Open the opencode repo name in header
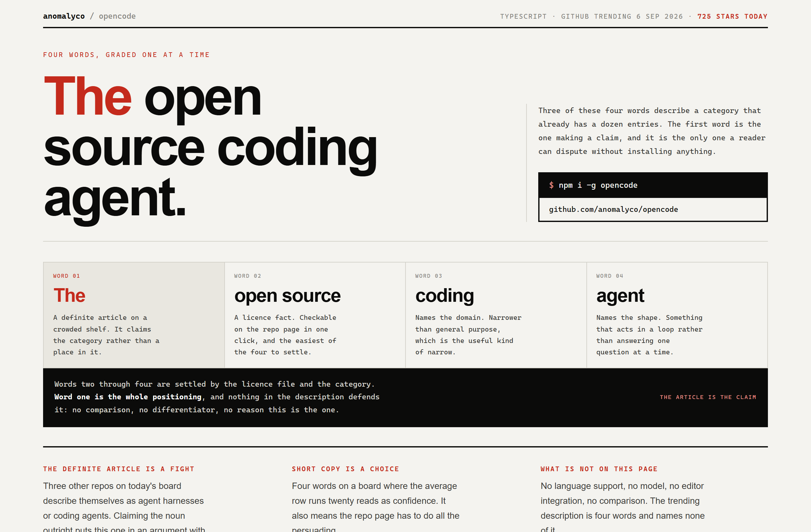This screenshot has height=532, width=811. click(x=117, y=16)
